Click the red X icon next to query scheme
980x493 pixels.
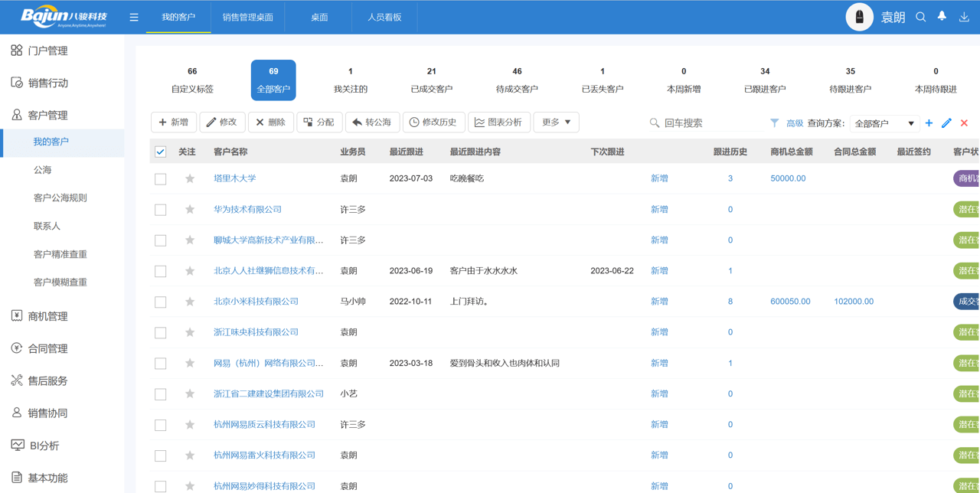[x=962, y=122]
